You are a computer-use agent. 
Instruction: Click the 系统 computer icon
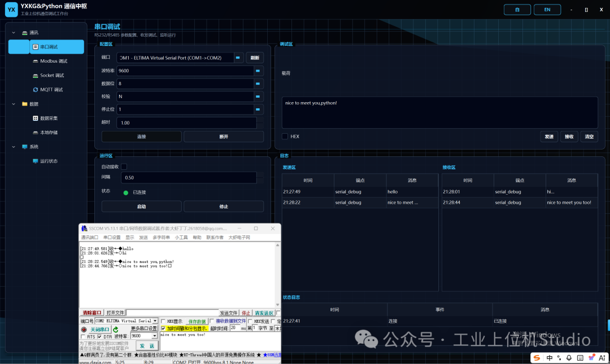pos(24,147)
